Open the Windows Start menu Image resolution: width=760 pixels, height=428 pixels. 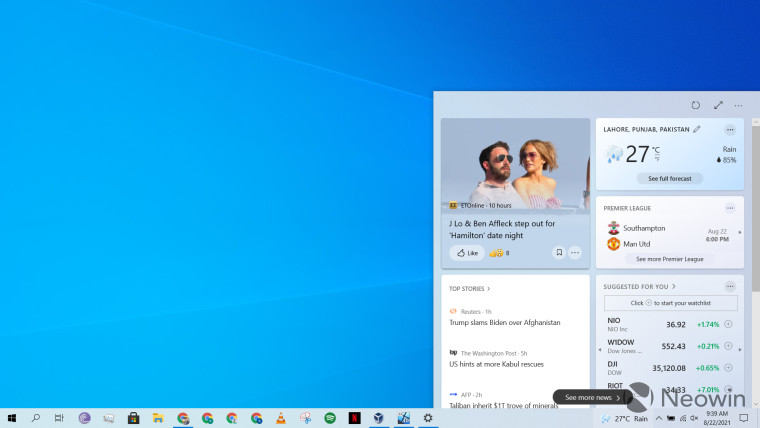point(12,418)
